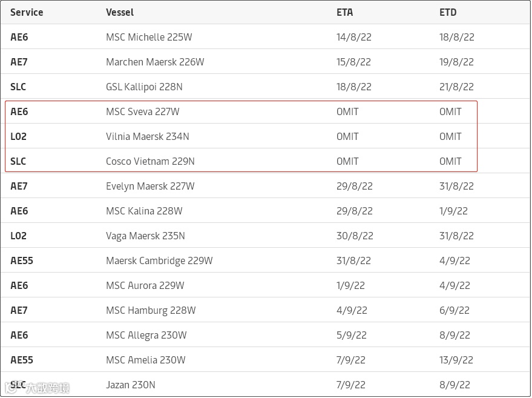Image resolution: width=532 pixels, height=398 pixels.
Task: Click the ETA column header
Action: pos(344,12)
